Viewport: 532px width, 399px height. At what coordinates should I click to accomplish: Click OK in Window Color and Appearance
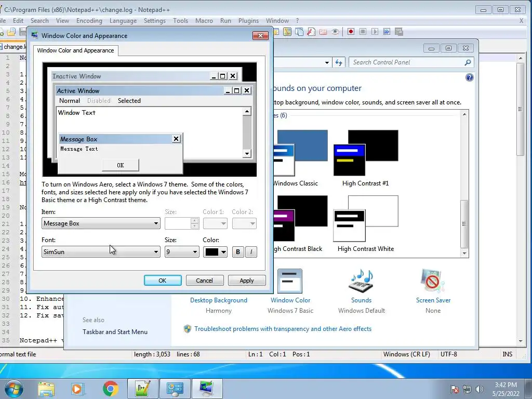point(163,280)
